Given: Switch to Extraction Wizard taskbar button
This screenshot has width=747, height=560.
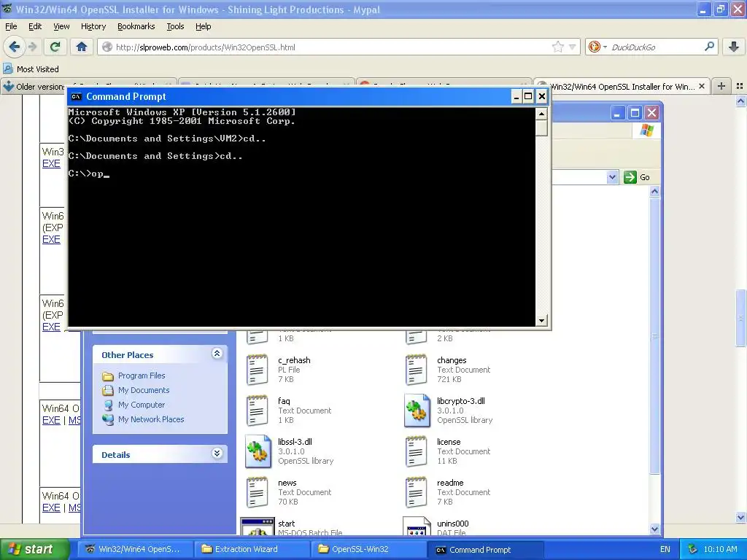Looking at the screenshot, I should coord(252,550).
